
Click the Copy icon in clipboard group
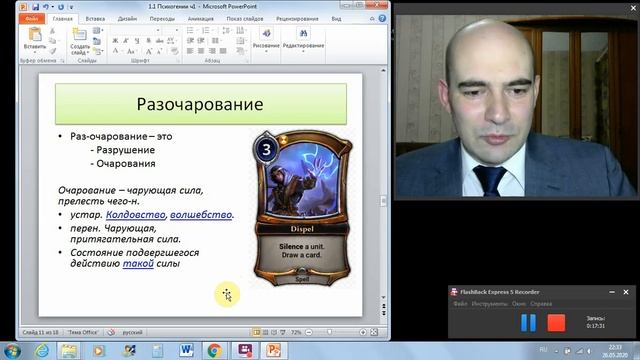click(53, 41)
